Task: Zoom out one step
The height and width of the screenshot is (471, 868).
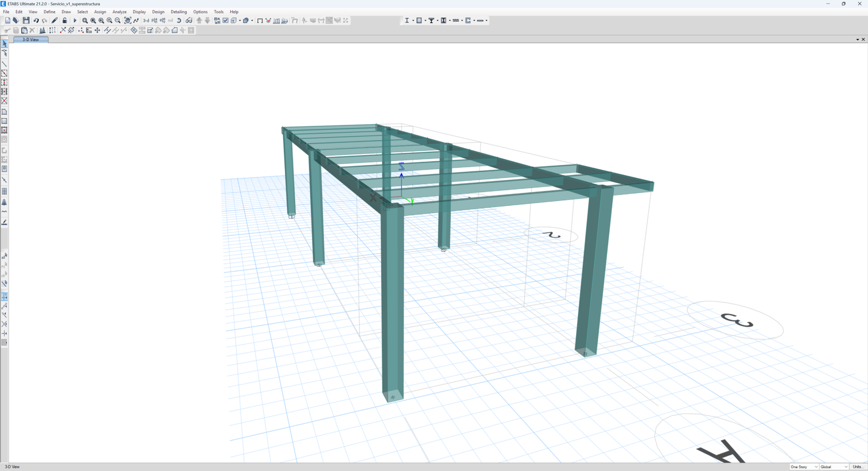Action: (x=118, y=21)
